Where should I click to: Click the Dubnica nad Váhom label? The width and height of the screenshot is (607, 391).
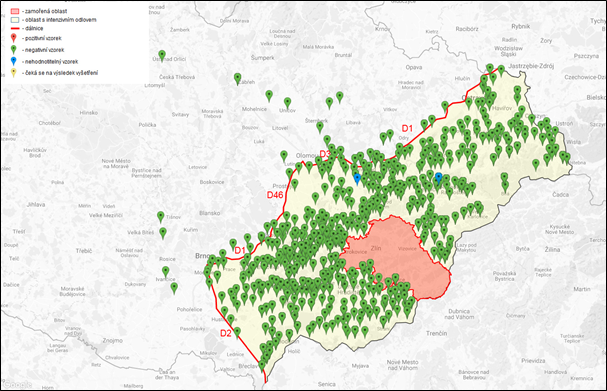tap(459, 314)
